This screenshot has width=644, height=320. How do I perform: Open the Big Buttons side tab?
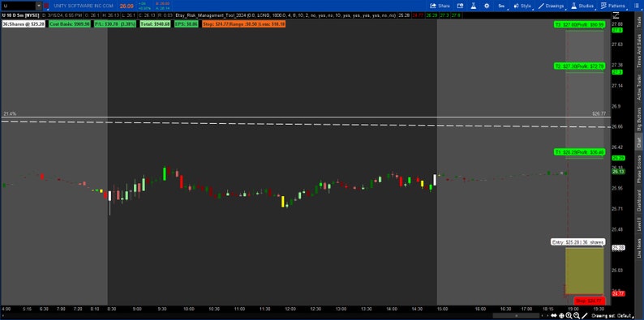click(x=638, y=119)
